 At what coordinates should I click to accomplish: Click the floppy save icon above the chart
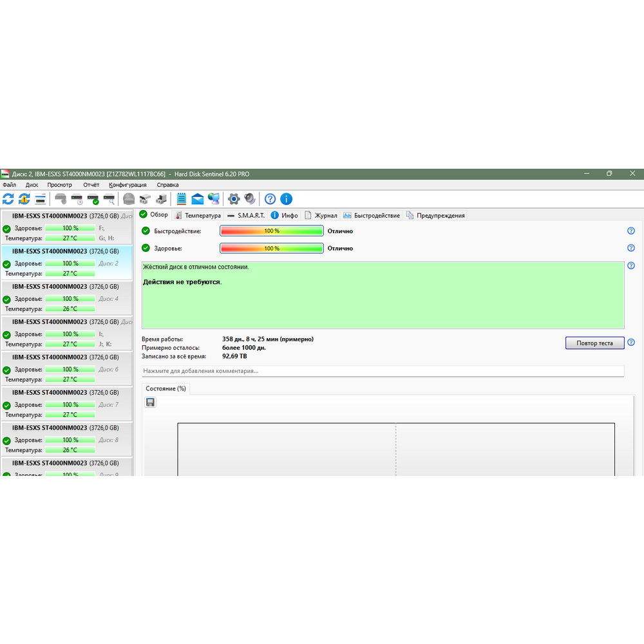pos(150,402)
